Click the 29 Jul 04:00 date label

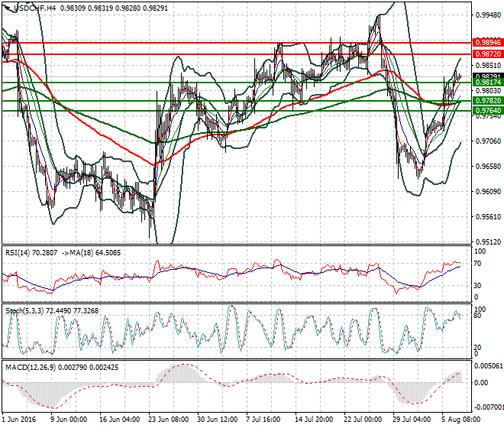[x=412, y=420]
